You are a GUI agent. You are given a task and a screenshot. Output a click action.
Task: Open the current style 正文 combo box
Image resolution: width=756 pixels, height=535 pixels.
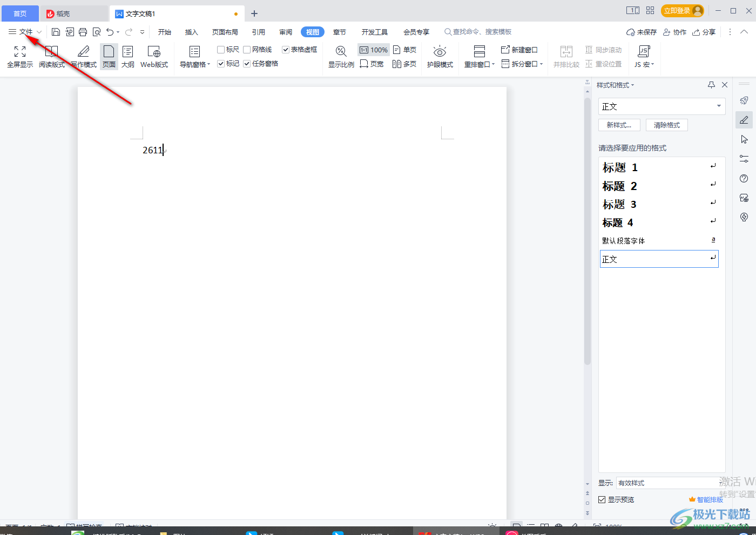pos(661,106)
